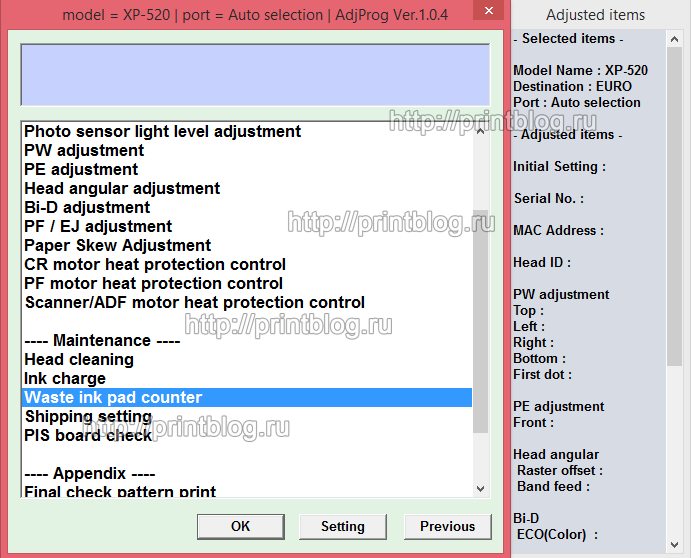Click the list's scroll up arrow
This screenshot has width=691, height=558.
point(481,131)
